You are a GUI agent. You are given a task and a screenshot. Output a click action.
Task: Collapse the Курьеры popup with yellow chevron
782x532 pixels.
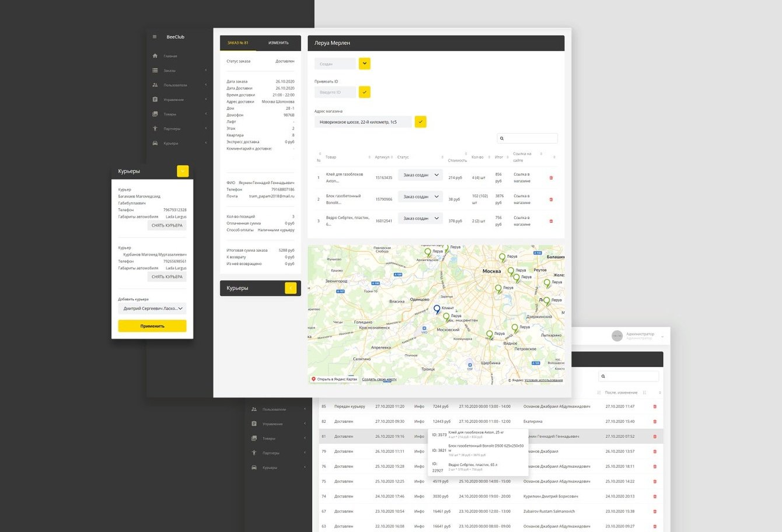[x=183, y=171]
